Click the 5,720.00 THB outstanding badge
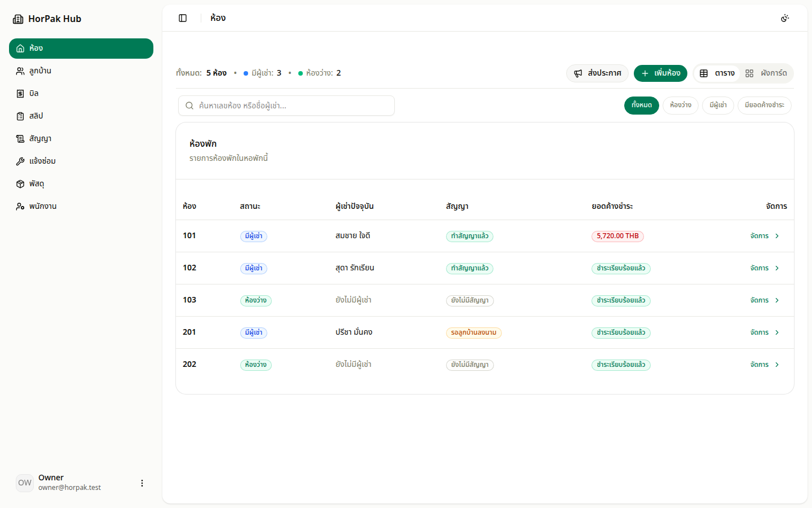Viewport: 812px width, 508px height. coord(617,236)
